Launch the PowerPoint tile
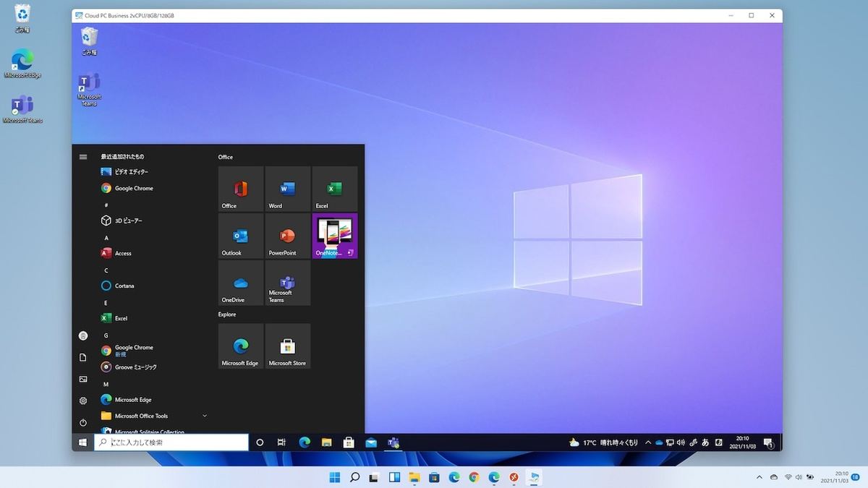Screen dimensions: 868x488 pos(288,236)
